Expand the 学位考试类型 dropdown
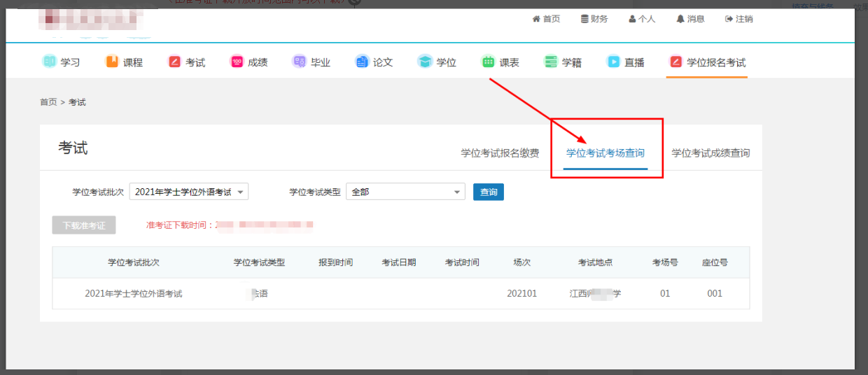This screenshot has width=868, height=375. point(405,192)
